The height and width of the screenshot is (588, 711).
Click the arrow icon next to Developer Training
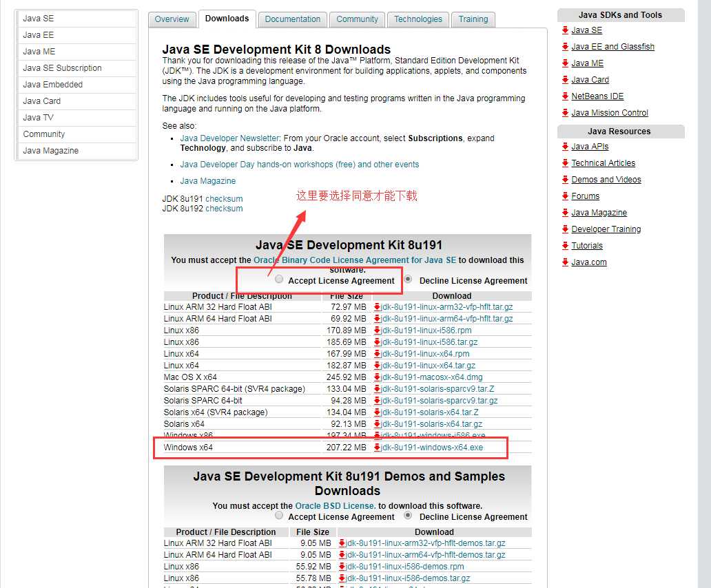pos(565,229)
